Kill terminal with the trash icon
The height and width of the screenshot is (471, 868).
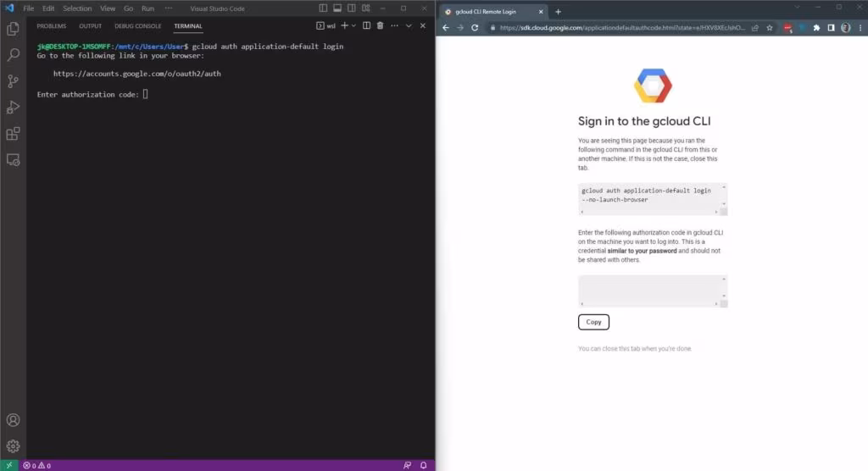point(380,26)
